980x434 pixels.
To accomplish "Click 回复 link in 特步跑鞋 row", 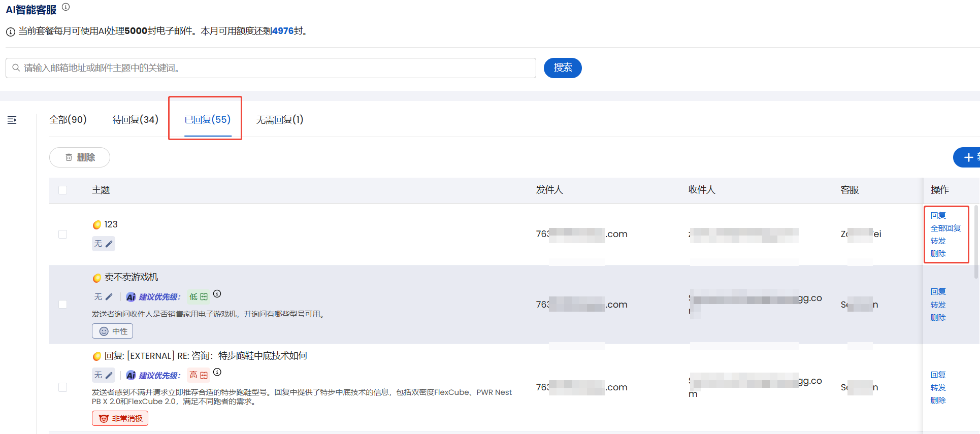I will point(938,375).
